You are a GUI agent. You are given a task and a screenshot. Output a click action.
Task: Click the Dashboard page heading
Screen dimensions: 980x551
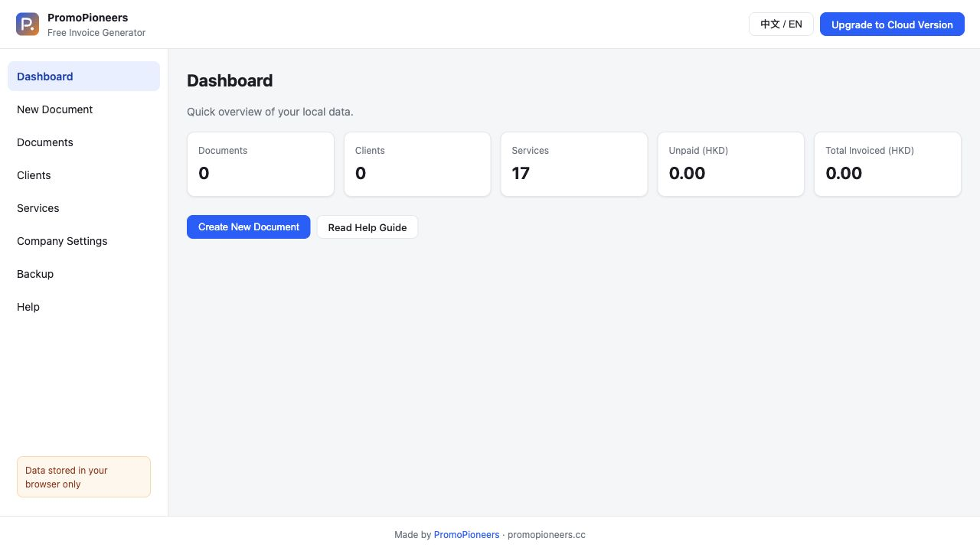pyautogui.click(x=230, y=80)
